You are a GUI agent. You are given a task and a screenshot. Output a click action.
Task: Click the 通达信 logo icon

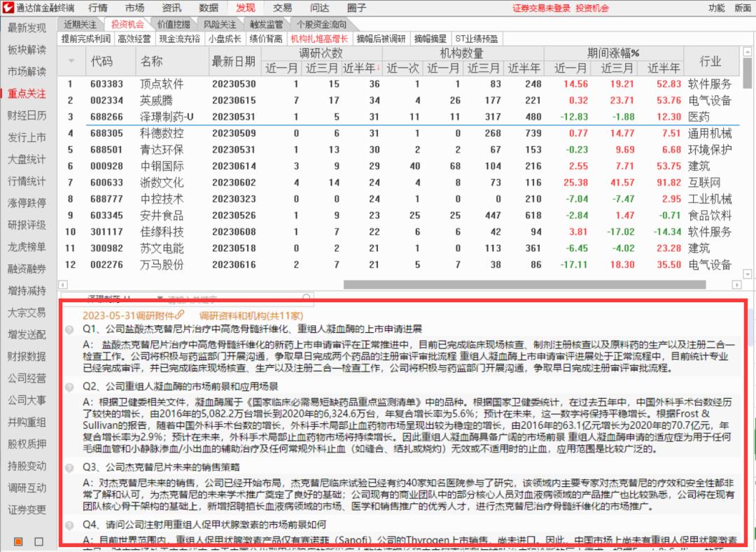pos(8,8)
